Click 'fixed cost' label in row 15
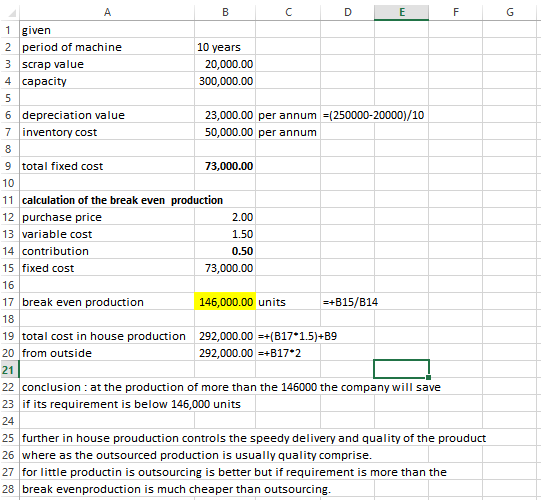The image size is (542, 501). 107,268
